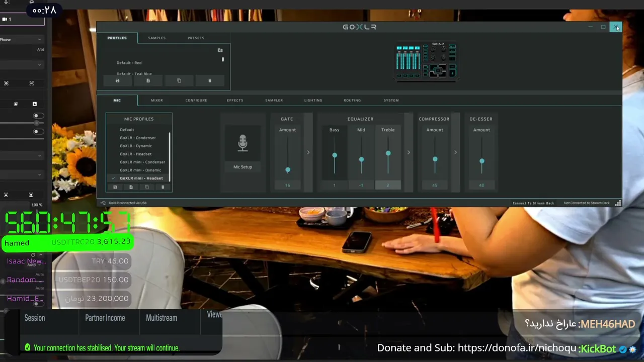Open the Phone dropdown in the left panel

22,39
